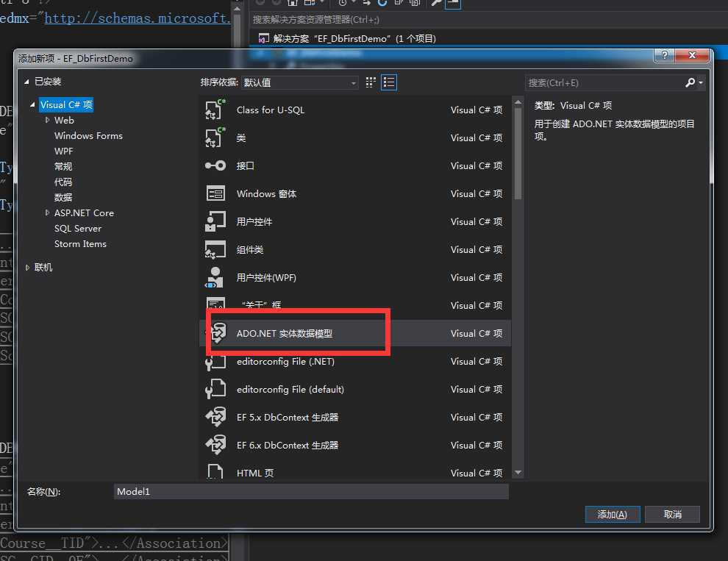Select the ADO.NET 实体数据模型 icon
The image size is (728, 561).
tap(218, 333)
